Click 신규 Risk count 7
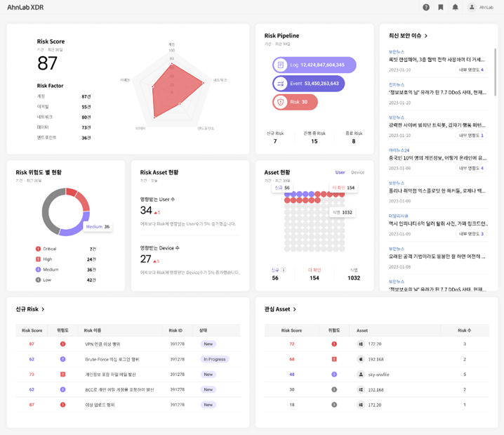504x435 pixels. tap(275, 141)
